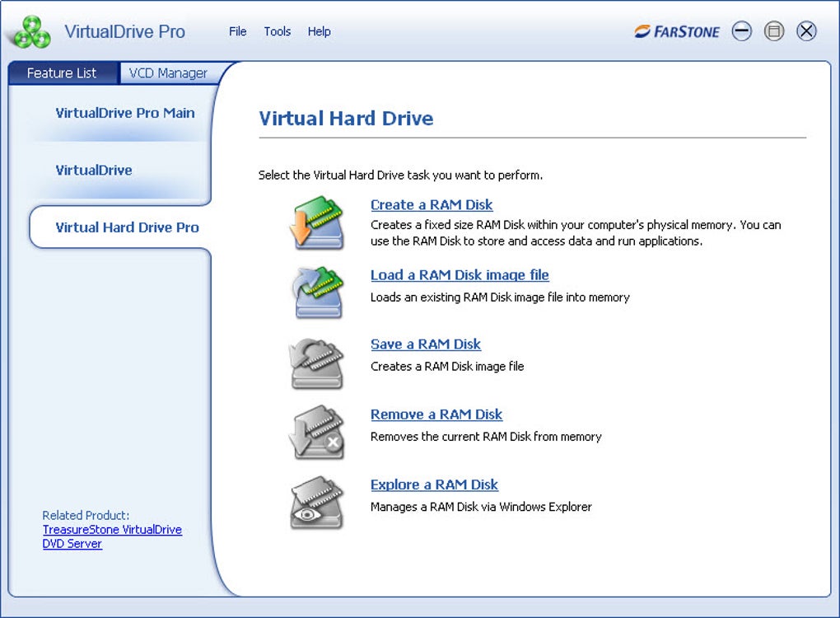The width and height of the screenshot is (840, 618).
Task: Click the 'Removes the current RAM Disk' description
Action: [486, 437]
